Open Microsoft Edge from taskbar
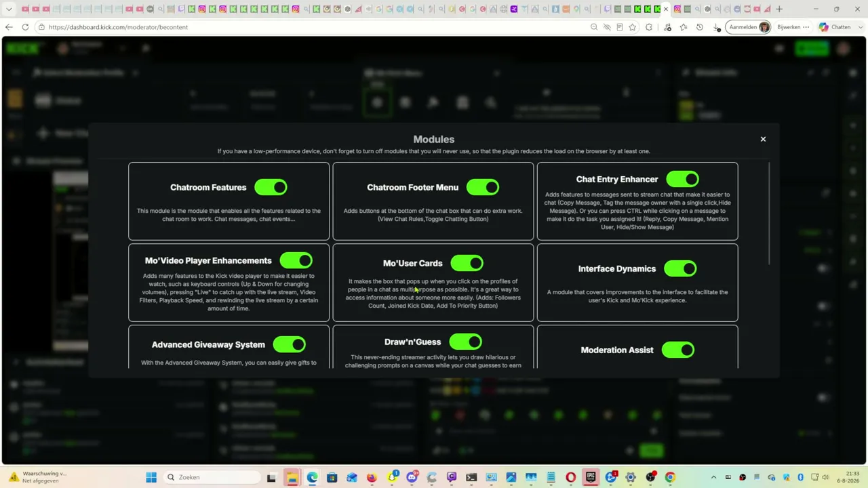868x488 pixels. 312,477
